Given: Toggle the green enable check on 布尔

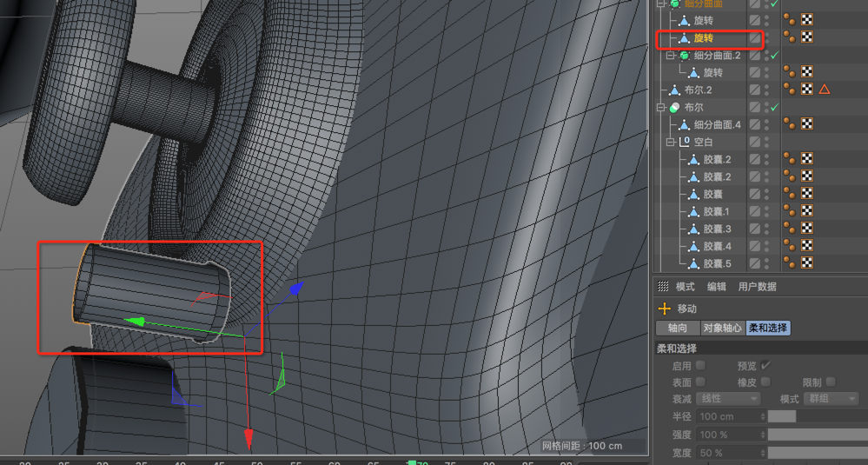Looking at the screenshot, I should click(774, 107).
